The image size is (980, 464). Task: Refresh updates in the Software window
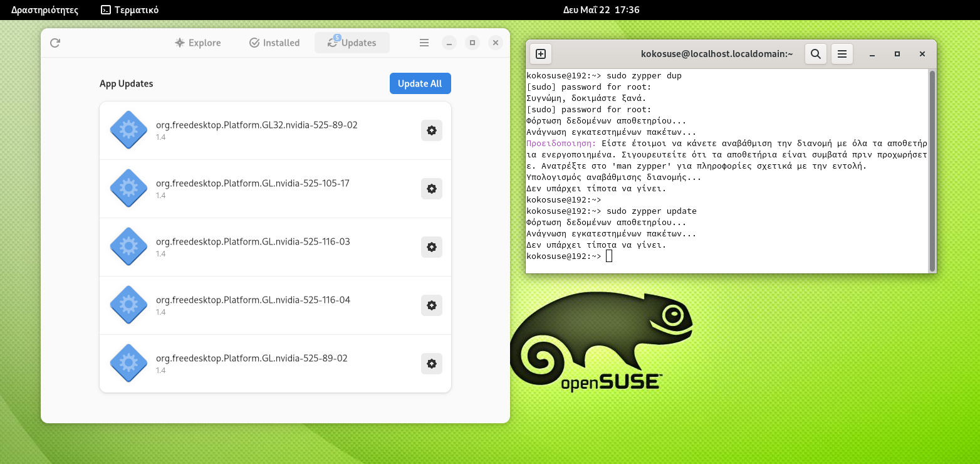[x=55, y=43]
